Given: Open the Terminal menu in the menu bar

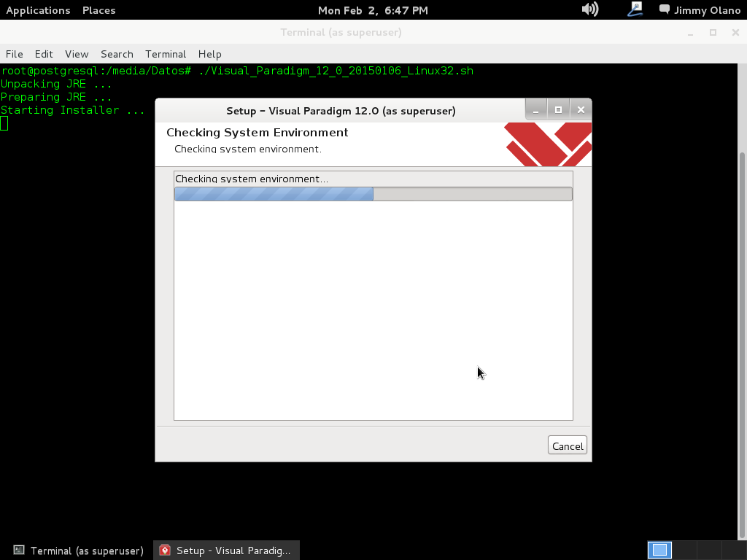Looking at the screenshot, I should (x=166, y=54).
